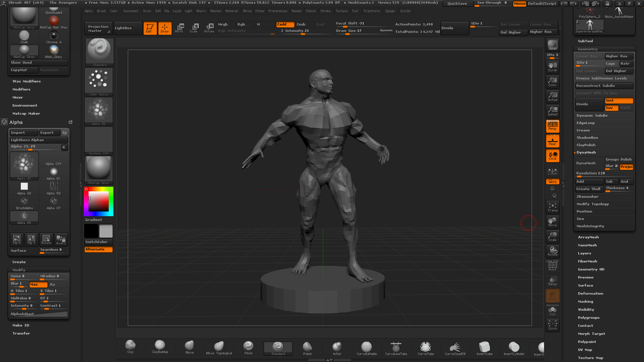
Task: Open the Brush menu
Action: [x=101, y=11]
